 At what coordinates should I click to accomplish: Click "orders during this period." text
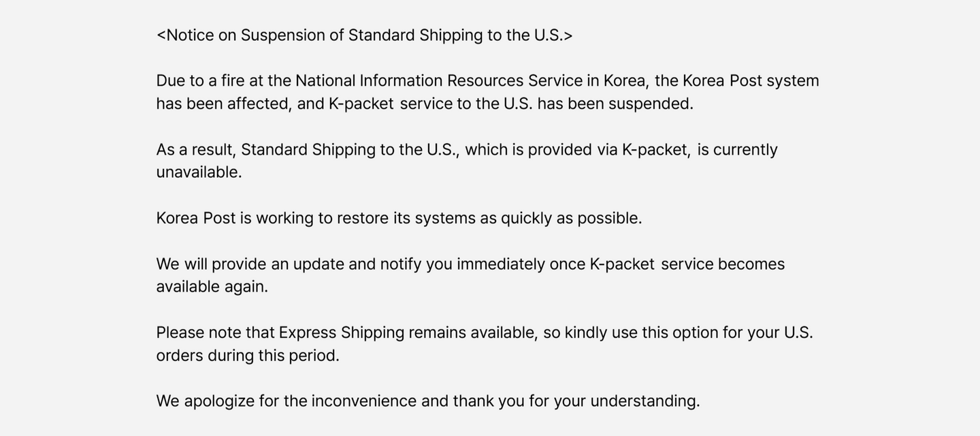point(247,356)
